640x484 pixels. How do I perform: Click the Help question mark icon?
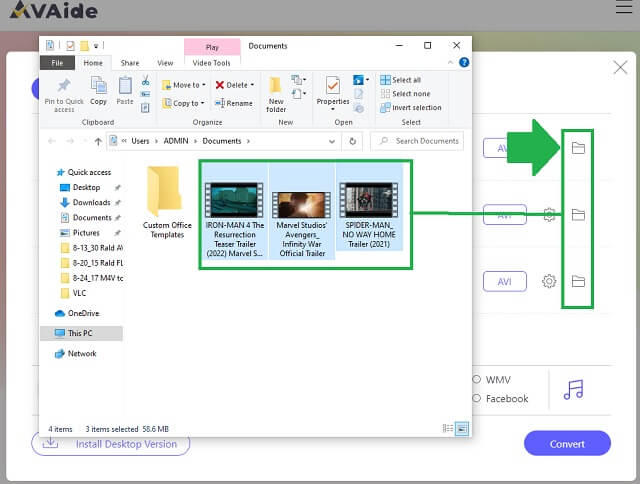tap(464, 62)
